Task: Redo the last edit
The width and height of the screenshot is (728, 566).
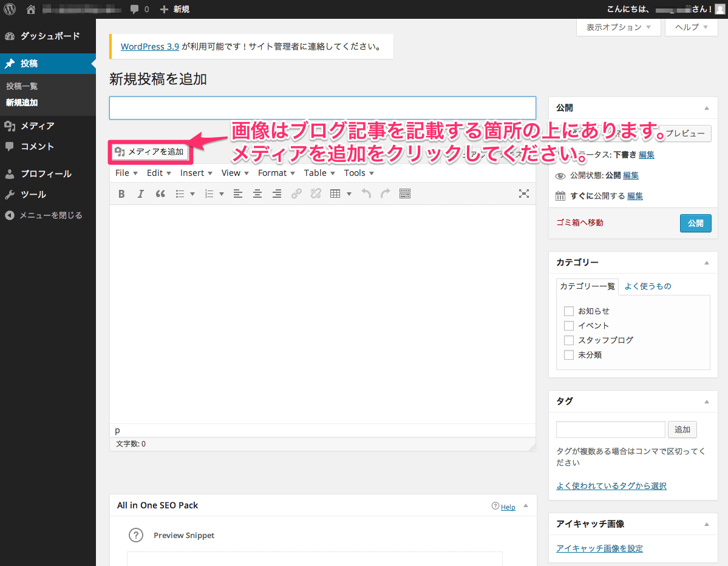Action: [x=386, y=194]
